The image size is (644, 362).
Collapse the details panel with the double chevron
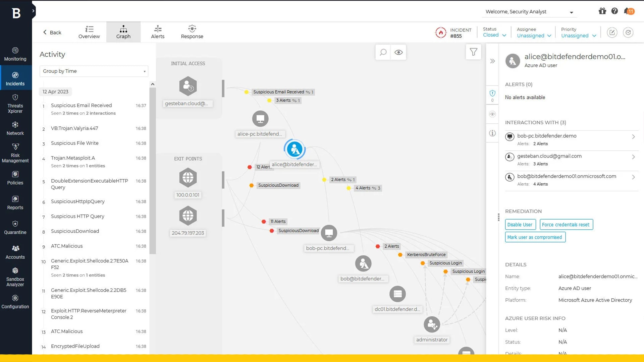pyautogui.click(x=492, y=61)
